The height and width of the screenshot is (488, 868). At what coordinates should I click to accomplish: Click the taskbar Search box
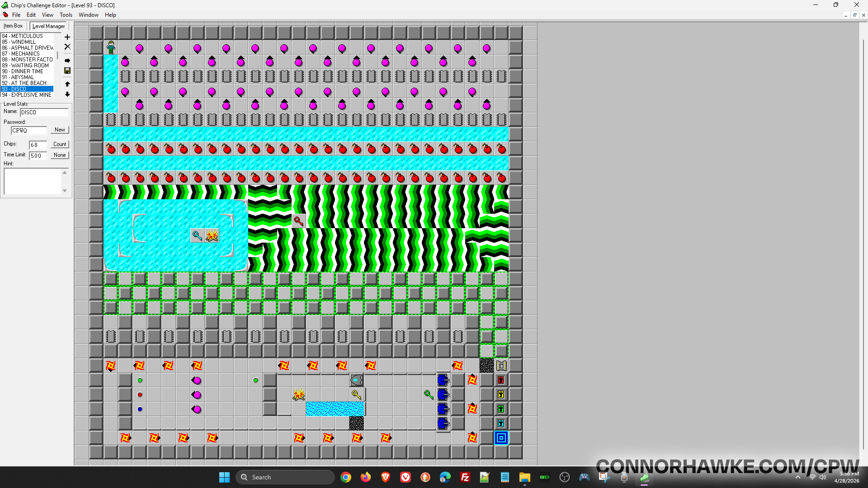pos(285,477)
